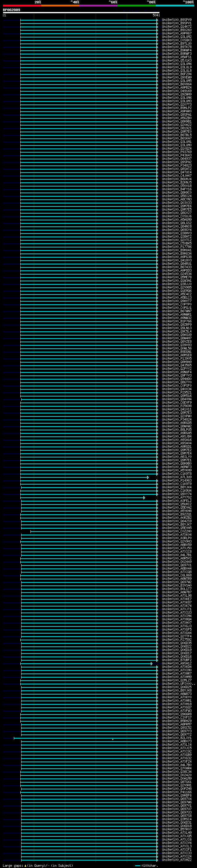
Task: Click hit label UniRef100_A9PH67
Action: click(177, 33)
